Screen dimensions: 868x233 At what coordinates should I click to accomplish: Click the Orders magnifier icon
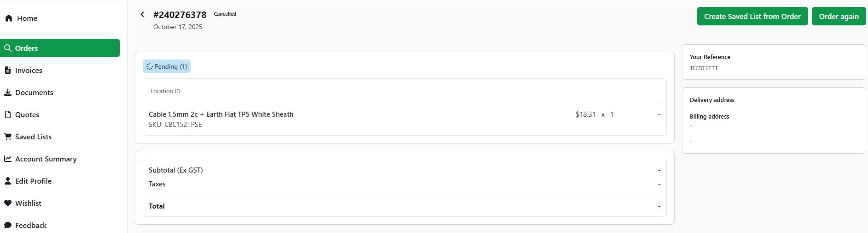point(8,48)
